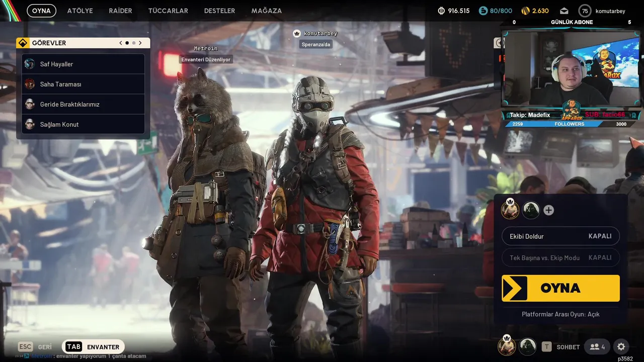Click the Geride Bıraktıklarımız quest giver portrait
This screenshot has height=362, width=644.
30,104
